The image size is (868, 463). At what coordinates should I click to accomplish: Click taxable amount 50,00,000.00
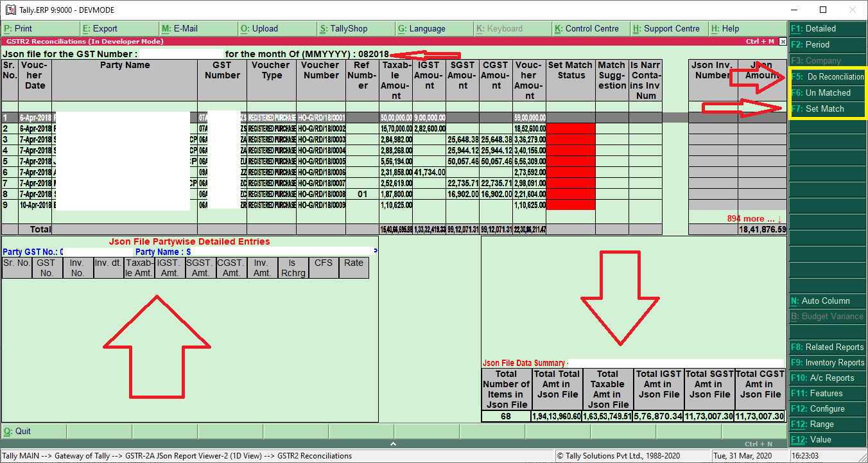pyautogui.click(x=395, y=118)
